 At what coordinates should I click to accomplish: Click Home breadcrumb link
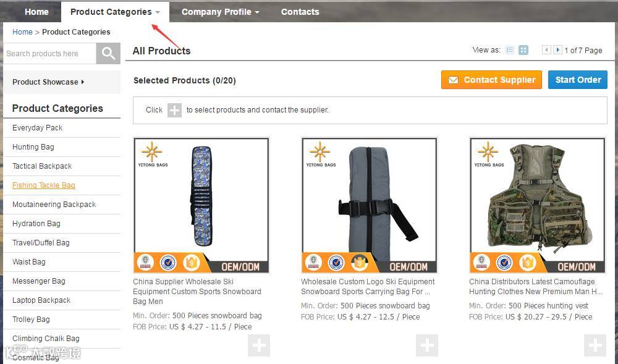click(x=22, y=32)
